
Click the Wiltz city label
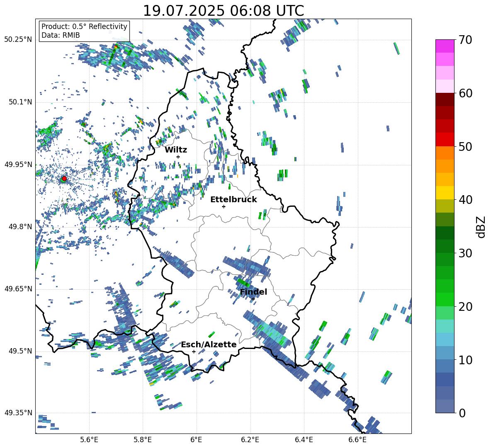(176, 150)
